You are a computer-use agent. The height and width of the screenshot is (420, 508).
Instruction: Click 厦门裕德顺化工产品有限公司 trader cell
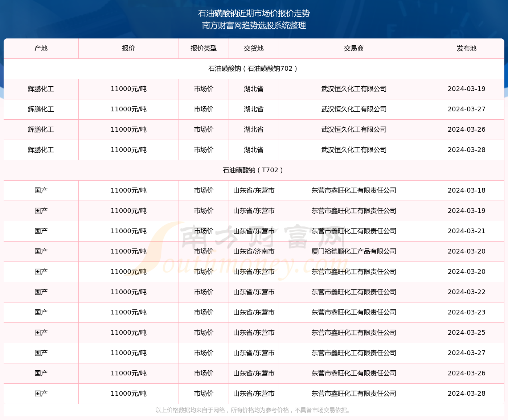[x=354, y=251]
